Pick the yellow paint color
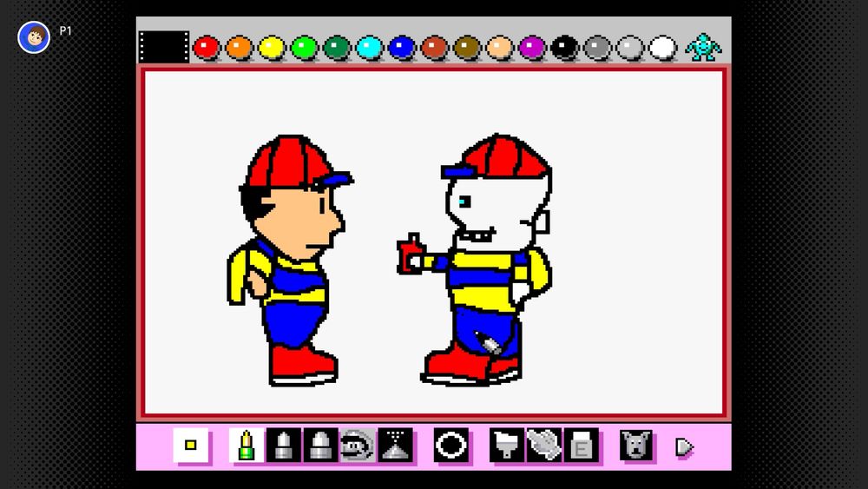The image size is (868, 489). [x=272, y=48]
